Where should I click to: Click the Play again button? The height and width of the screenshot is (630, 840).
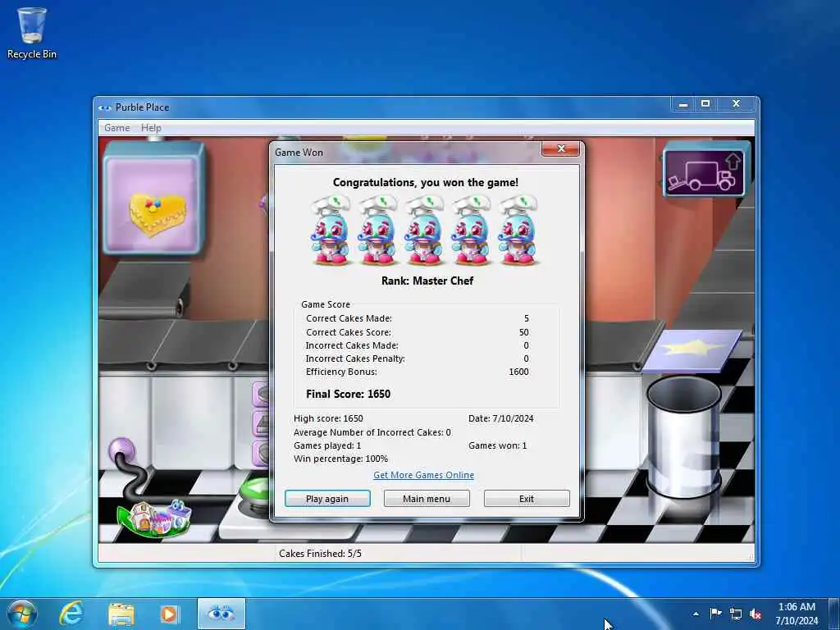click(327, 498)
